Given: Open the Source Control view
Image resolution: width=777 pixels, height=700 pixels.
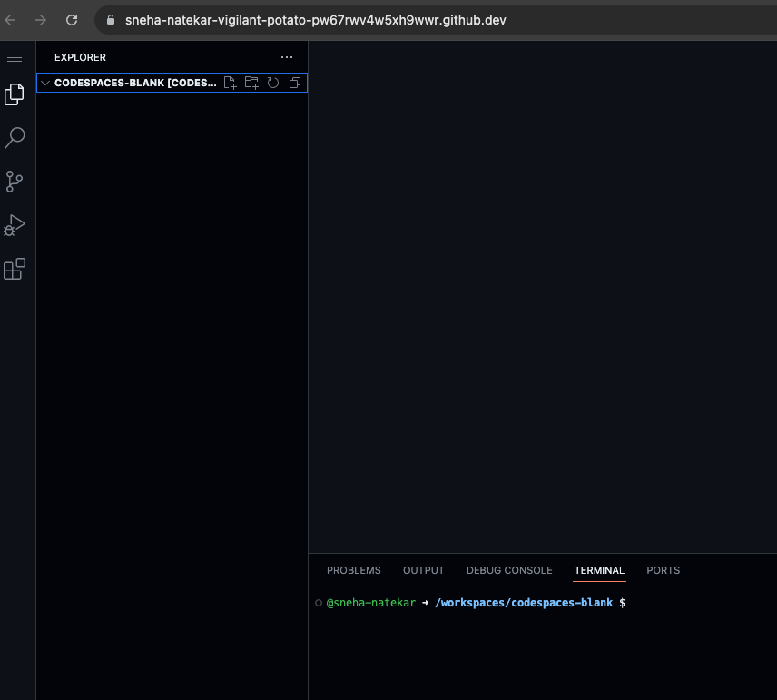Looking at the screenshot, I should coord(15,182).
